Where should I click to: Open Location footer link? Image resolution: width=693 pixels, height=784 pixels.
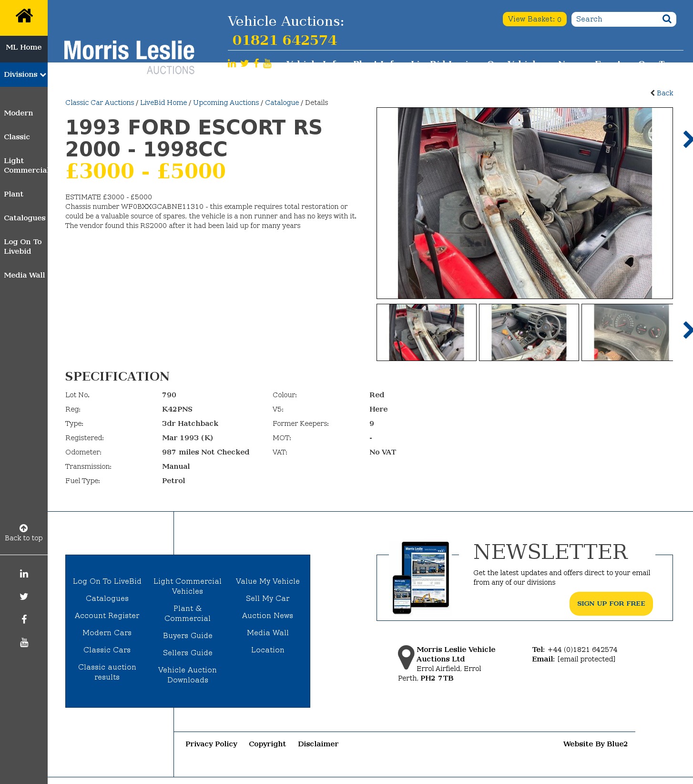tap(268, 650)
